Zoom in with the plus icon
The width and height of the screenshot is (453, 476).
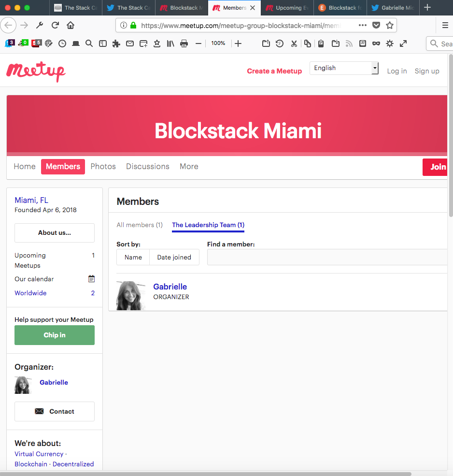[238, 43]
